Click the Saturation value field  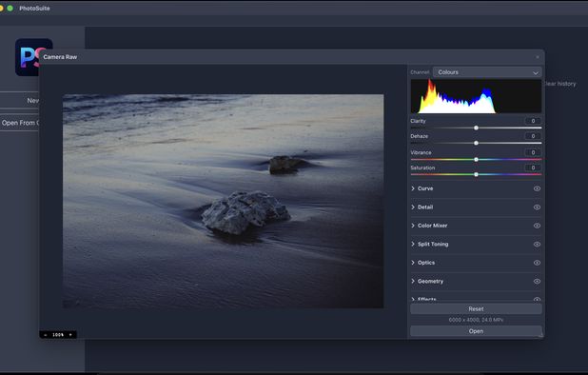[533, 168]
